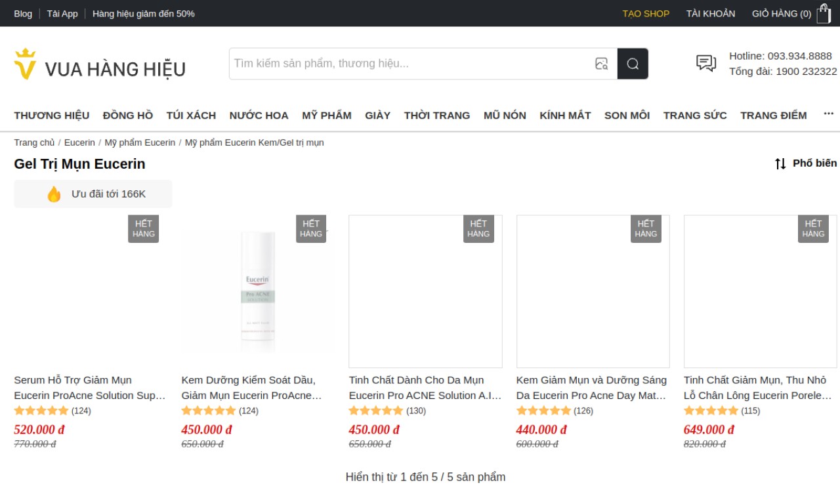Open Serum Hỗ Trợ Giảm Mụn product title
This screenshot has height=504, width=840.
pos(90,388)
